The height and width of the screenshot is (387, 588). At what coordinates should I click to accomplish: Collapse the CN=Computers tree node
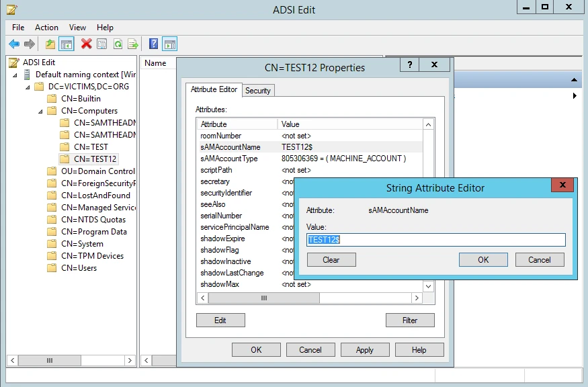pos(40,112)
